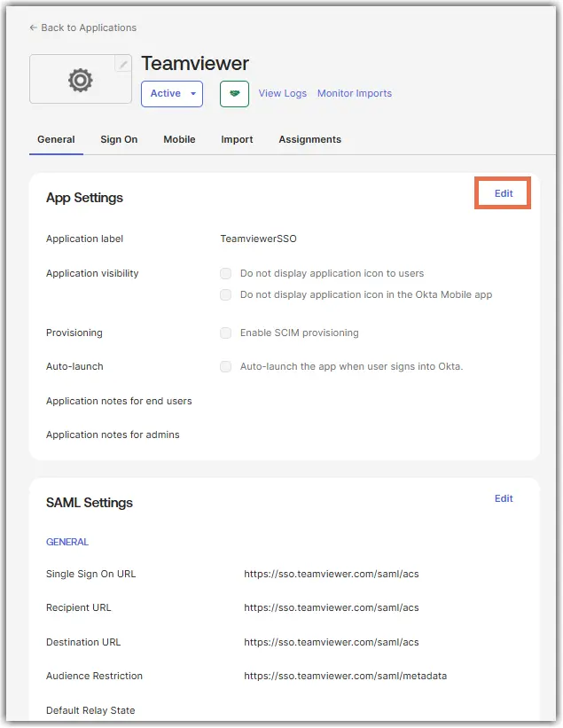Select the TeamviewerSSO application label value
Screen dimensions: 563x728
(259, 239)
